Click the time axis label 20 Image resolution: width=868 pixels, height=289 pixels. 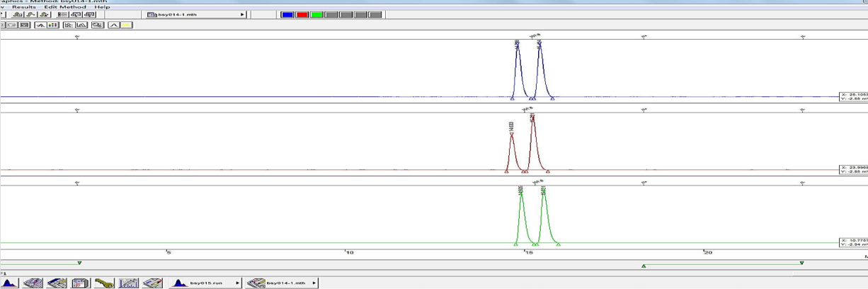pos(708,252)
